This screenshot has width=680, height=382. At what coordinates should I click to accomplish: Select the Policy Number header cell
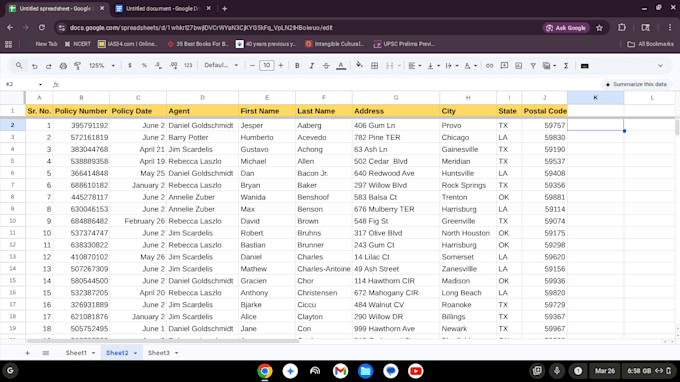click(81, 111)
